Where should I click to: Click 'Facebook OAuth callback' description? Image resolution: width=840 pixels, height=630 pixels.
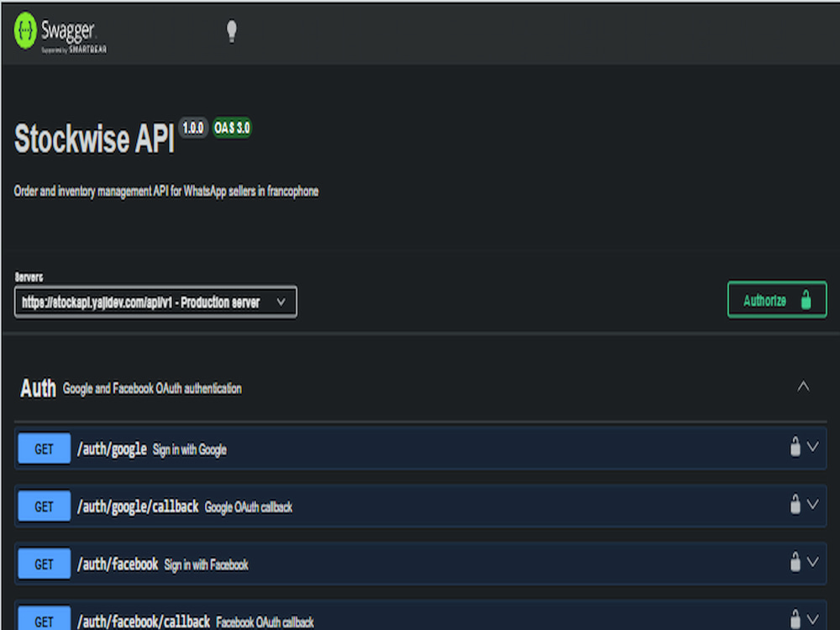265,622
